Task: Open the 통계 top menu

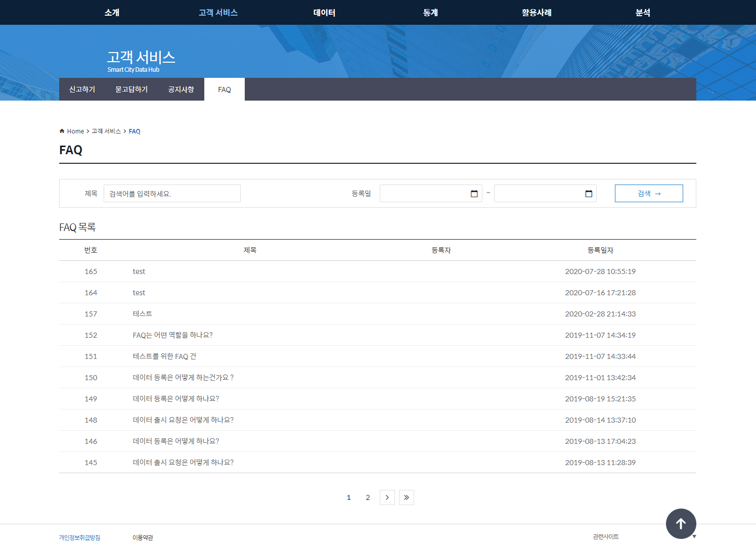Action: coord(430,13)
